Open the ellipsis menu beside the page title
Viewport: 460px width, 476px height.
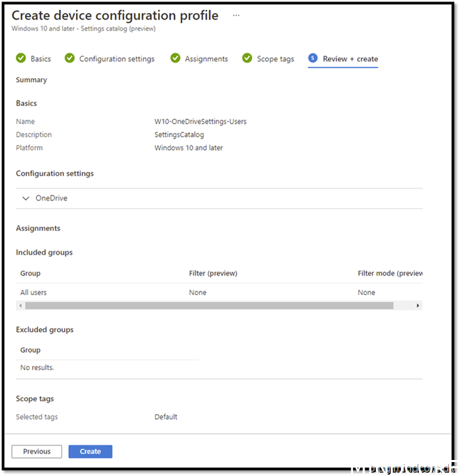[237, 15]
